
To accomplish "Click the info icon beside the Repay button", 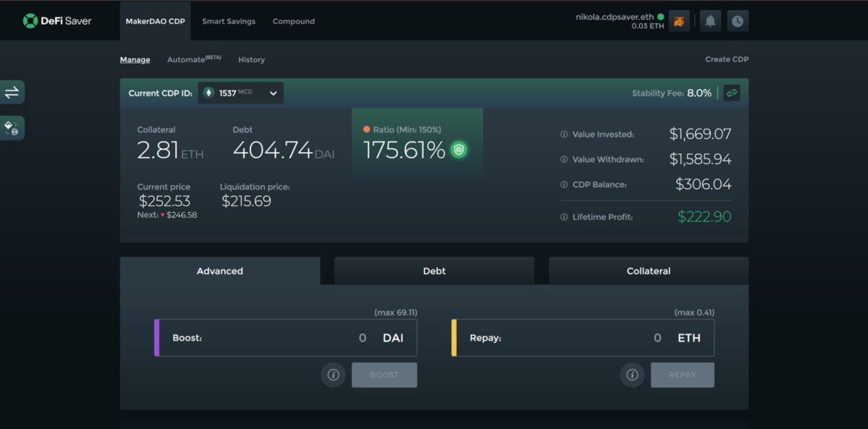I will click(x=632, y=375).
